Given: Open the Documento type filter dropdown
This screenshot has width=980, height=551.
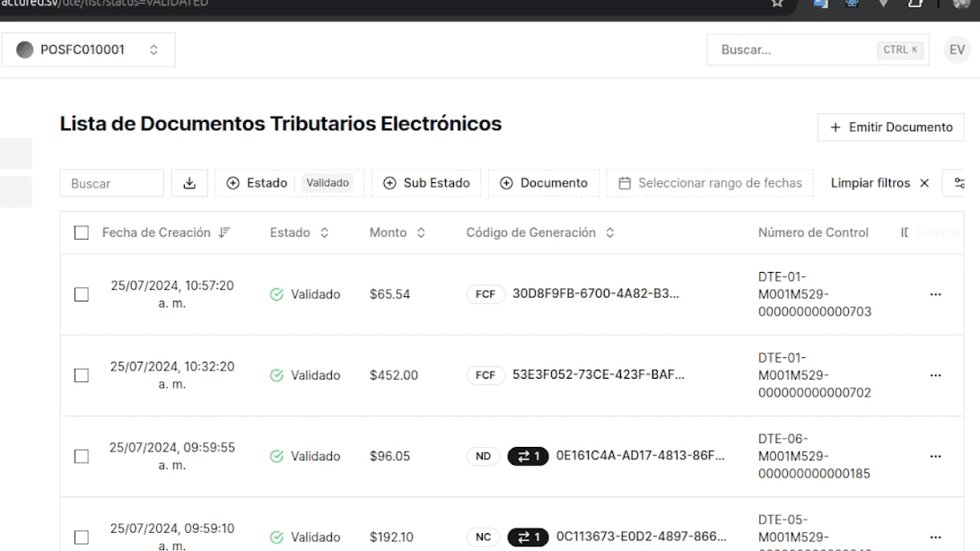Looking at the screenshot, I should point(544,183).
